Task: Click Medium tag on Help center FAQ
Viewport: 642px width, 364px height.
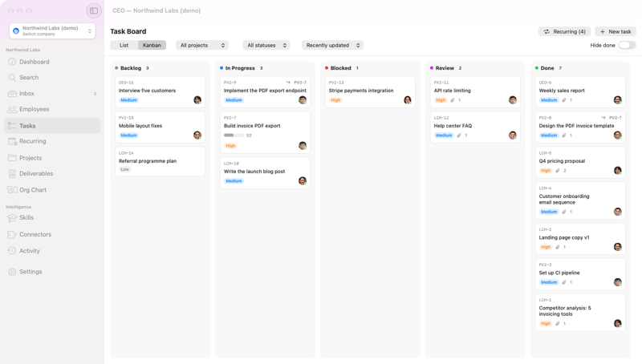Action: (444, 135)
